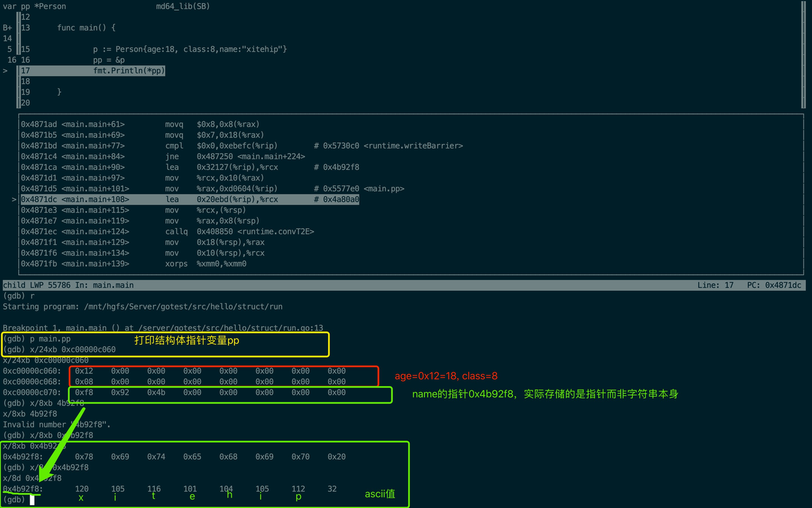This screenshot has width=812, height=508.
Task: Click the 'xorps %xmm0,%xmm0' instruction
Action: (x=206, y=264)
